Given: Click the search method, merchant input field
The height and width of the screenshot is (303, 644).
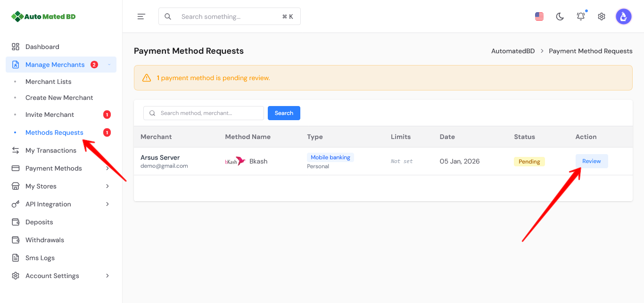Looking at the screenshot, I should pyautogui.click(x=203, y=113).
